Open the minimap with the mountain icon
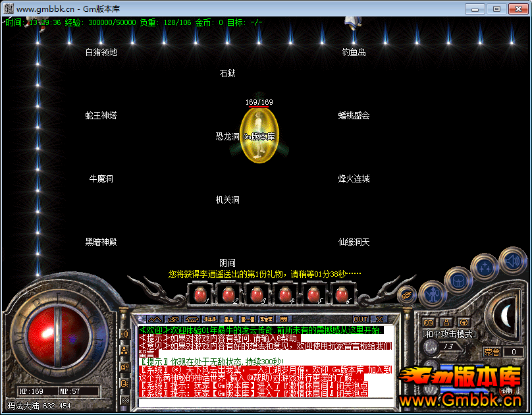The height and width of the screenshot is (415, 532). (x=155, y=319)
